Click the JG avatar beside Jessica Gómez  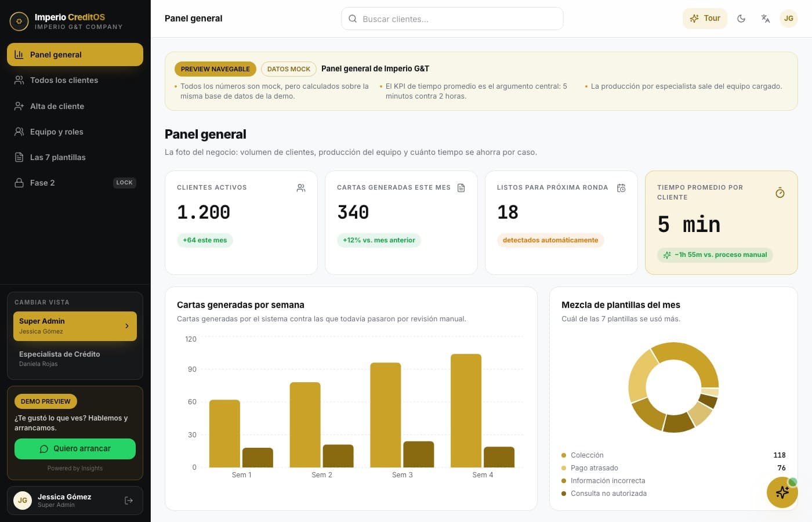click(x=23, y=501)
